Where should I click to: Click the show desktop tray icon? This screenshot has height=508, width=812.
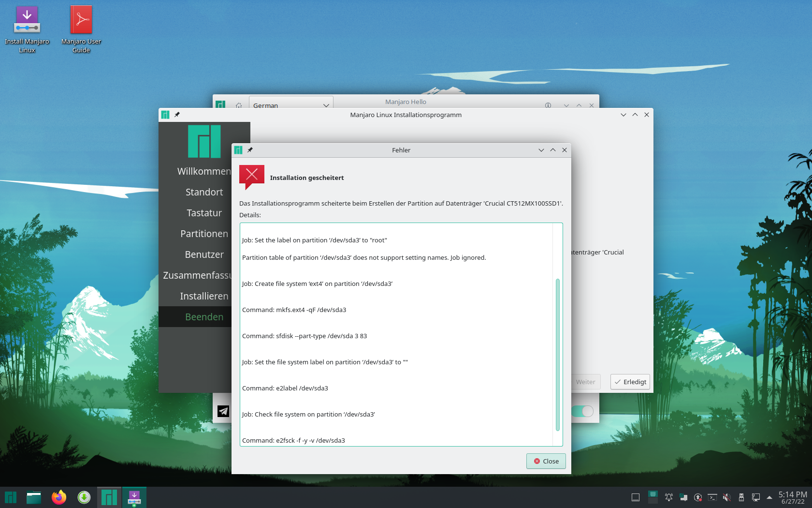pyautogui.click(x=636, y=497)
